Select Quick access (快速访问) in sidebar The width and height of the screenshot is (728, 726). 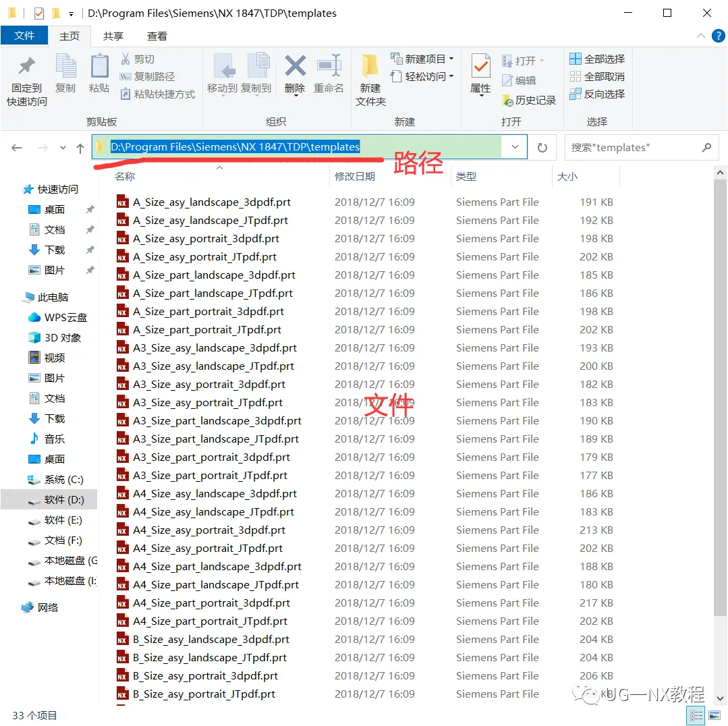[51, 190]
